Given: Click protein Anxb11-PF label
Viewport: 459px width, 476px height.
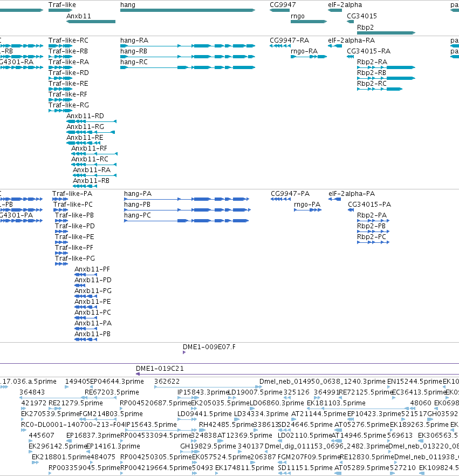Looking at the screenshot, I should (x=92, y=269).
